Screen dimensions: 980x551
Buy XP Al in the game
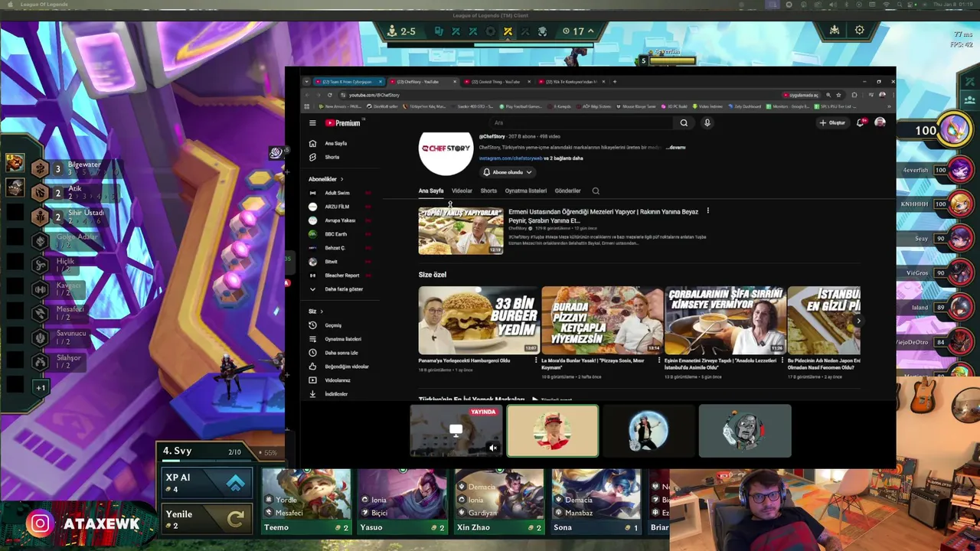point(206,483)
